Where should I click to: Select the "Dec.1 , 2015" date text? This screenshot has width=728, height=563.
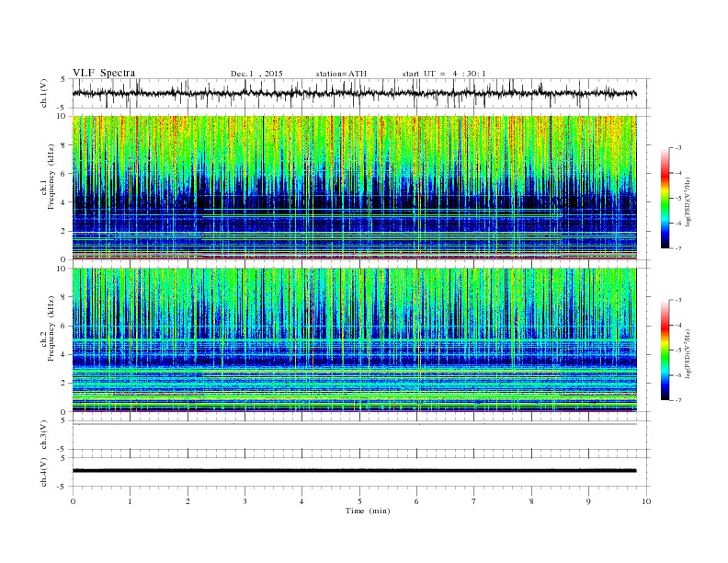click(x=256, y=74)
